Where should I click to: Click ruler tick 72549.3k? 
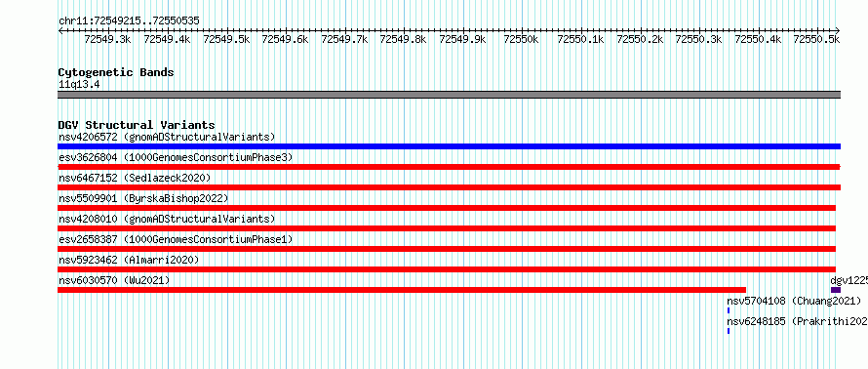coord(107,39)
